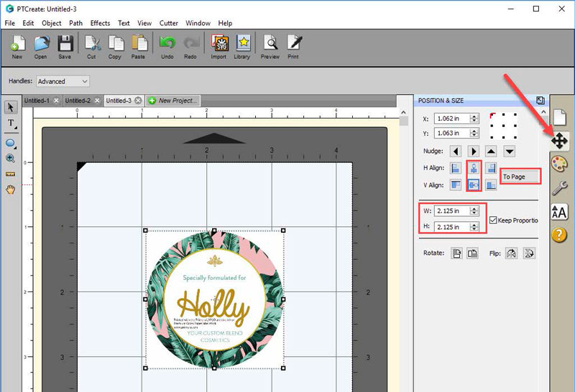Screen dimensions: 575x392
Task: Open the Object menu
Action: coord(52,23)
